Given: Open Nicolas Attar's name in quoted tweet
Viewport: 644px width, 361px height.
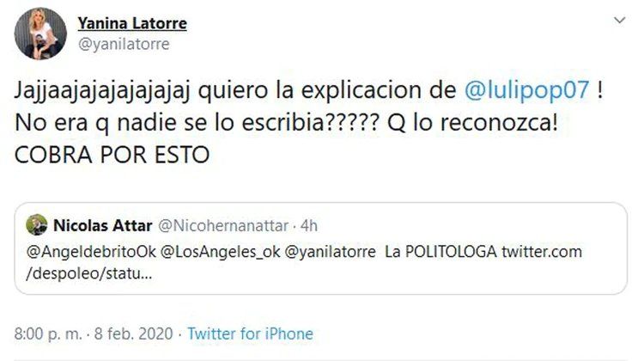Looking at the screenshot, I should coord(103,225).
